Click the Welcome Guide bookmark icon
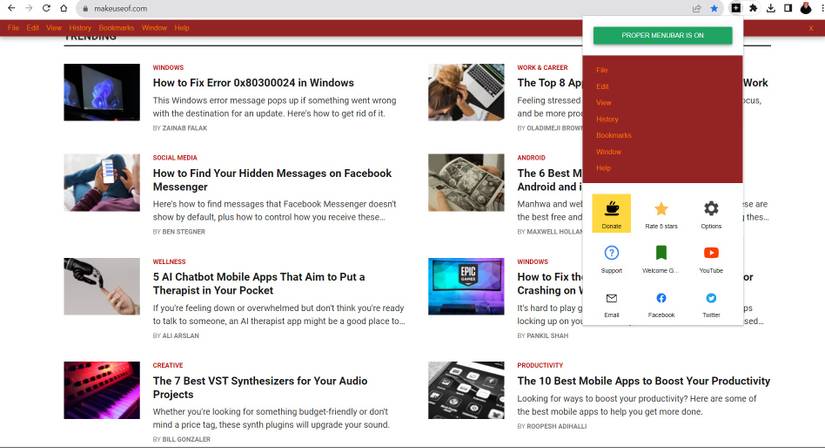 pos(661,253)
